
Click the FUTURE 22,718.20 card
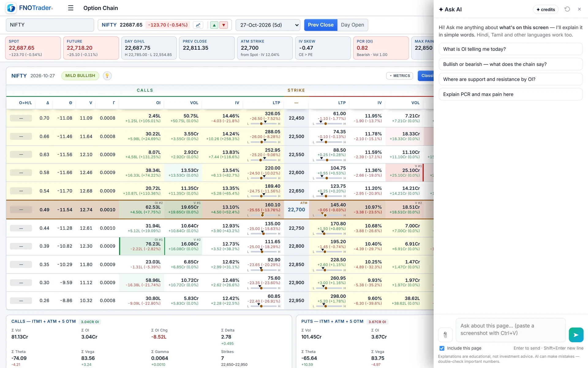(x=91, y=48)
